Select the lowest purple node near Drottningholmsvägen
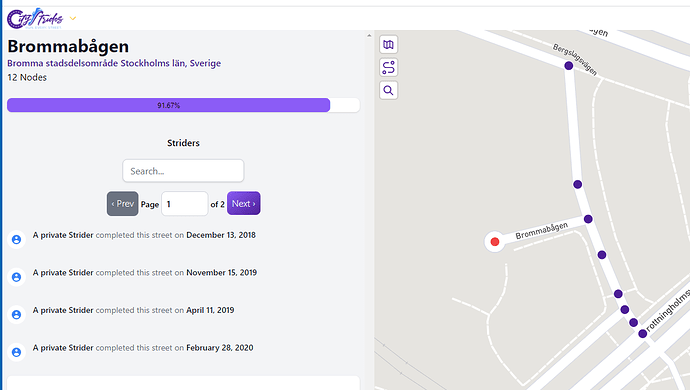The height and width of the screenshot is (390, 690). pos(642,334)
